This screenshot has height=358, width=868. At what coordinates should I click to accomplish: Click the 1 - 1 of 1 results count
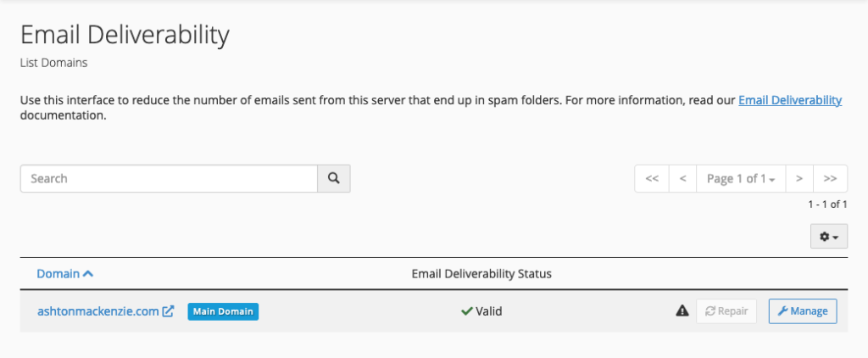(x=827, y=204)
